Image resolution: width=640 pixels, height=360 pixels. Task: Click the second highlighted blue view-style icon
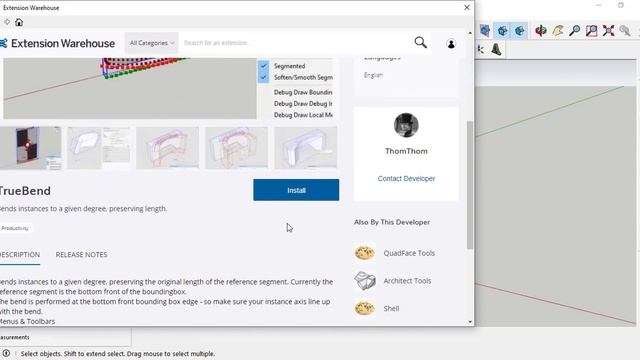(x=502, y=31)
